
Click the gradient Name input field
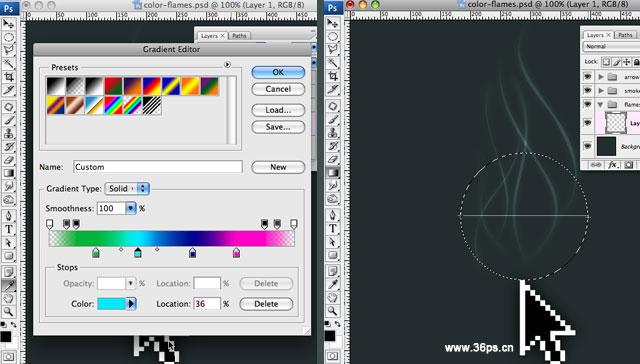pos(158,167)
